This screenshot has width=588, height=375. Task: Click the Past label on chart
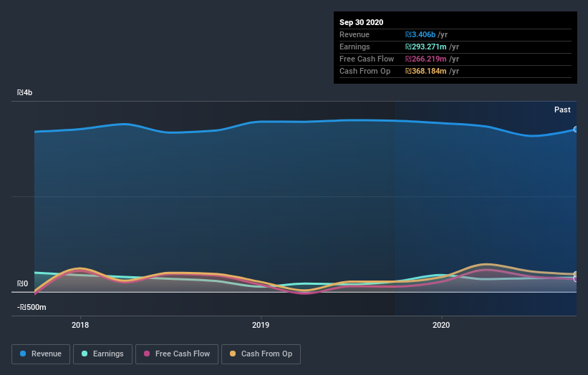pos(562,109)
